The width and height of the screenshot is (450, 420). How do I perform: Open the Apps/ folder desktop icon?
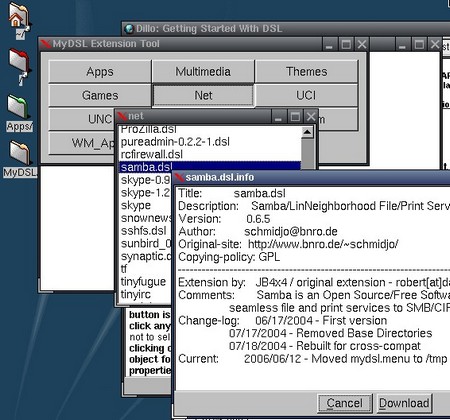pyautogui.click(x=19, y=113)
